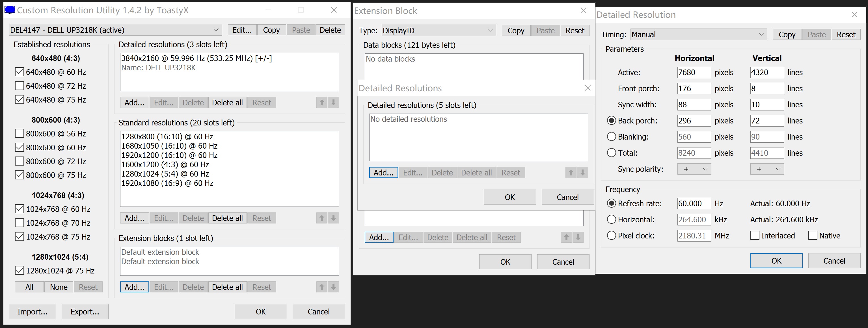
Task: Select 1920x1200 (16:10) @ 60 Hz entry
Action: 169,155
